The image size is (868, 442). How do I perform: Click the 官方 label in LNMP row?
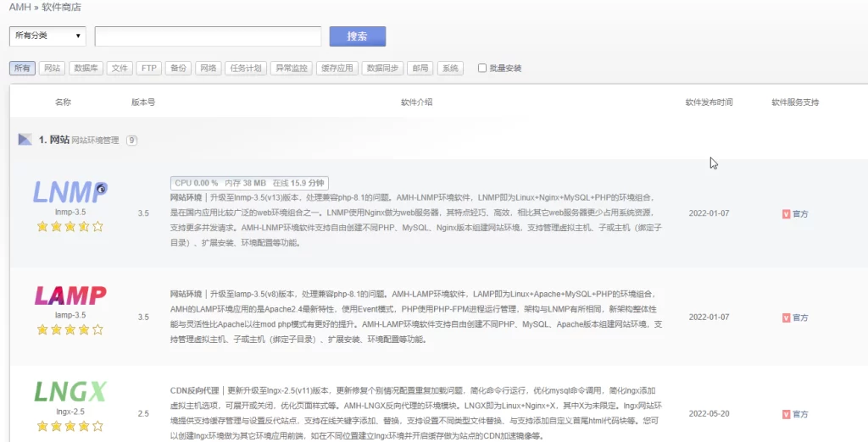pos(800,214)
